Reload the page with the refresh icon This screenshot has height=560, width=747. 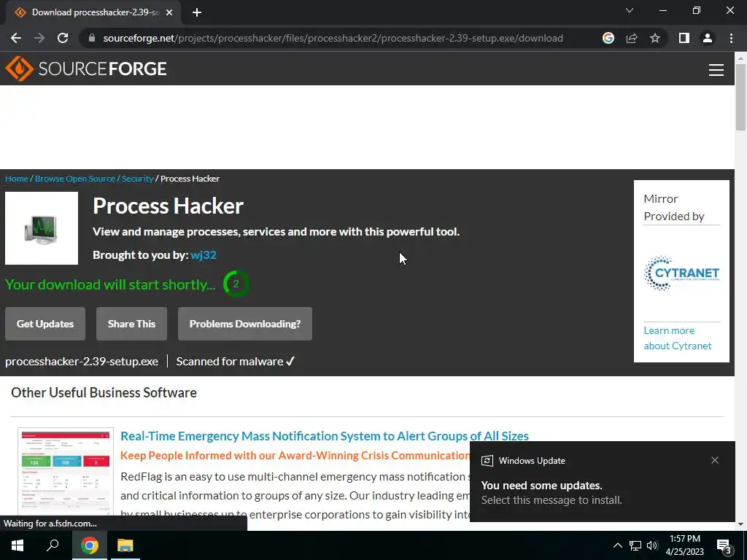pos(63,38)
